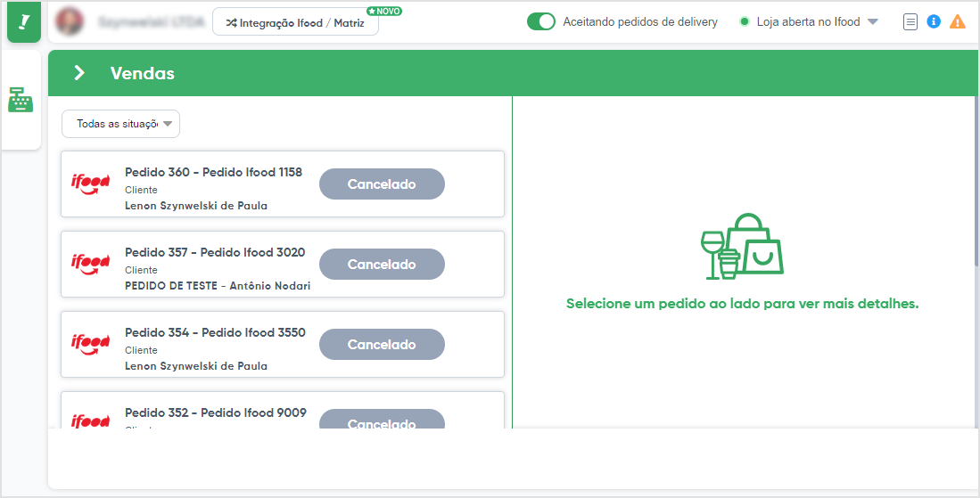Click PEDIDO DE TESTE - Antônio Nodari
The image size is (980, 498).
point(218,286)
